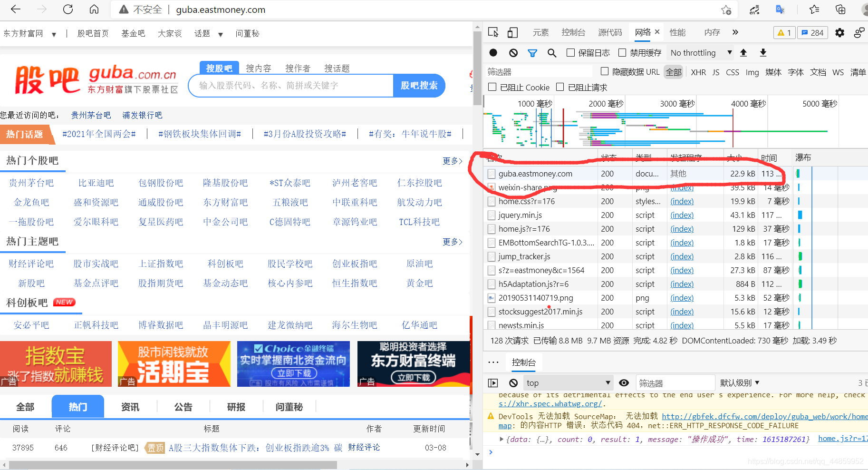This screenshot has height=470, width=868.
Task: Toggle console sidebar panel icon
Action: pos(493,383)
